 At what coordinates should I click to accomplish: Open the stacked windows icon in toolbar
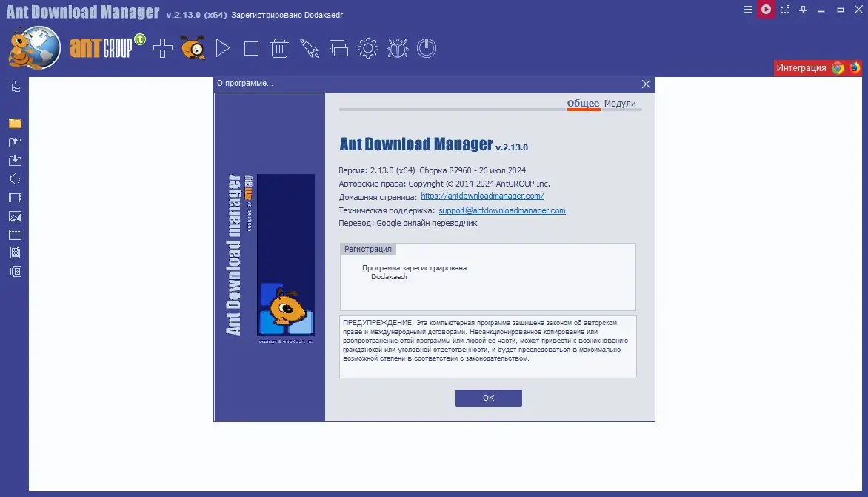[x=338, y=48]
